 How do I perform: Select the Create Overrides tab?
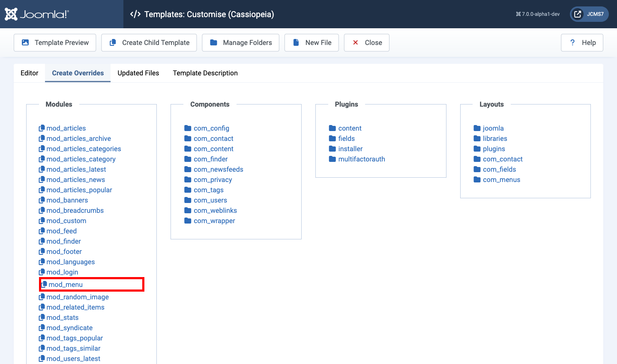pos(78,73)
